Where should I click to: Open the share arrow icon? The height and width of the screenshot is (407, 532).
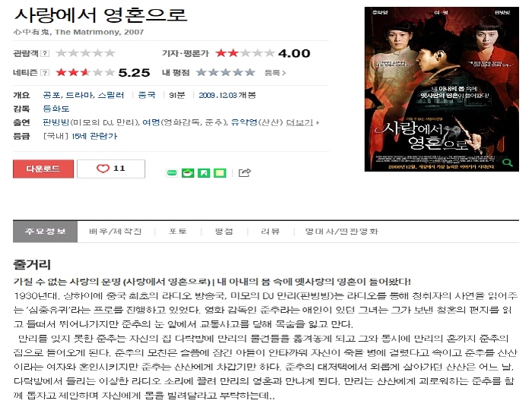click(x=245, y=173)
